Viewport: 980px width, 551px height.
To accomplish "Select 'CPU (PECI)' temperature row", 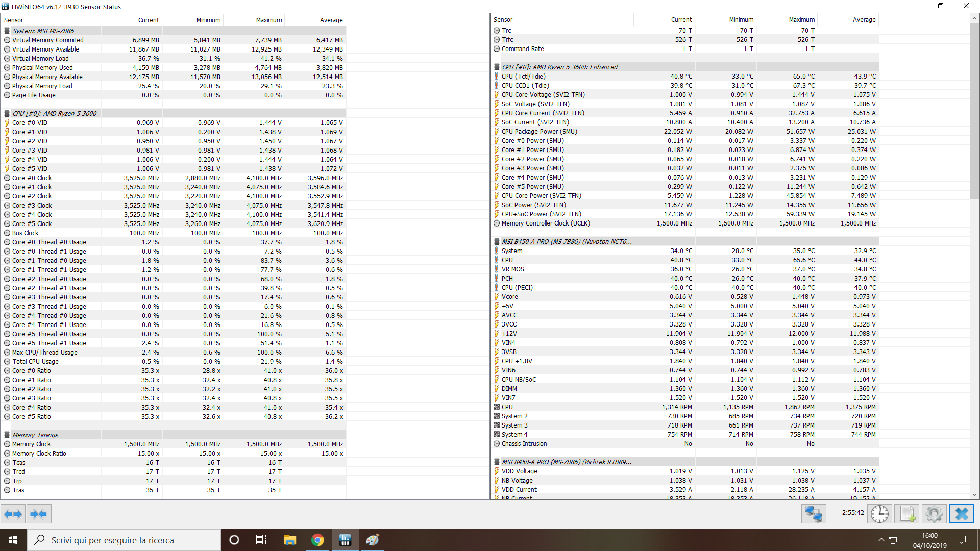I will tap(685, 288).
